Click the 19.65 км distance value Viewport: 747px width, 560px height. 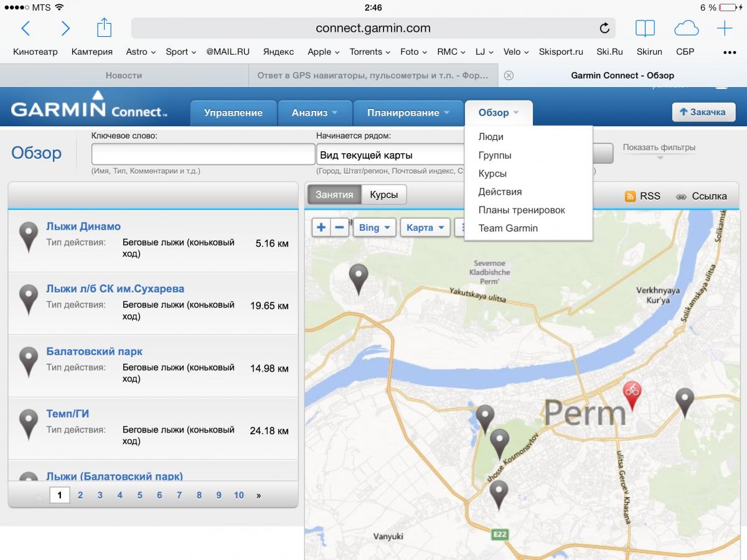click(x=270, y=306)
